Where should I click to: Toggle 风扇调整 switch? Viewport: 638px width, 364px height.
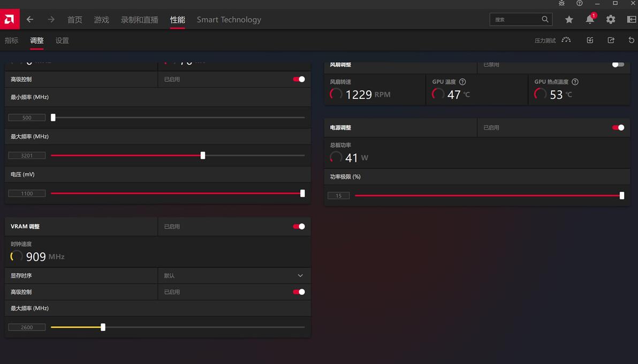tap(618, 65)
